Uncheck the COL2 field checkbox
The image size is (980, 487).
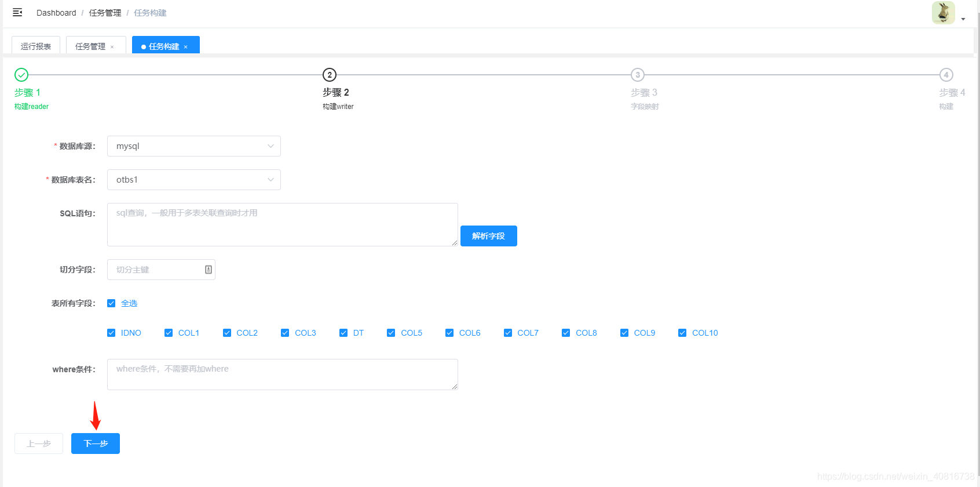(227, 333)
